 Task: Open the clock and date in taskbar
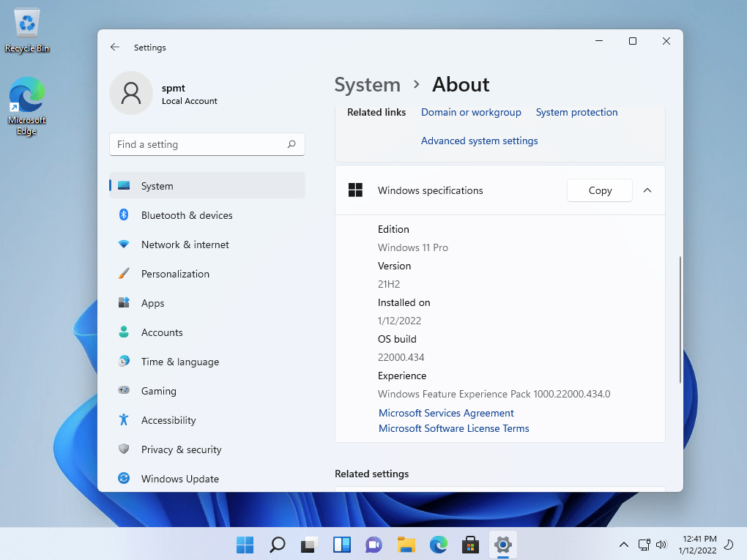click(x=697, y=545)
